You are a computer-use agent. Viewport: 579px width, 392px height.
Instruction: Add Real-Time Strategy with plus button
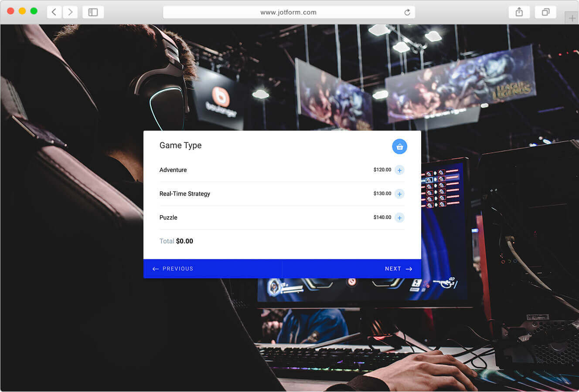pyautogui.click(x=399, y=194)
